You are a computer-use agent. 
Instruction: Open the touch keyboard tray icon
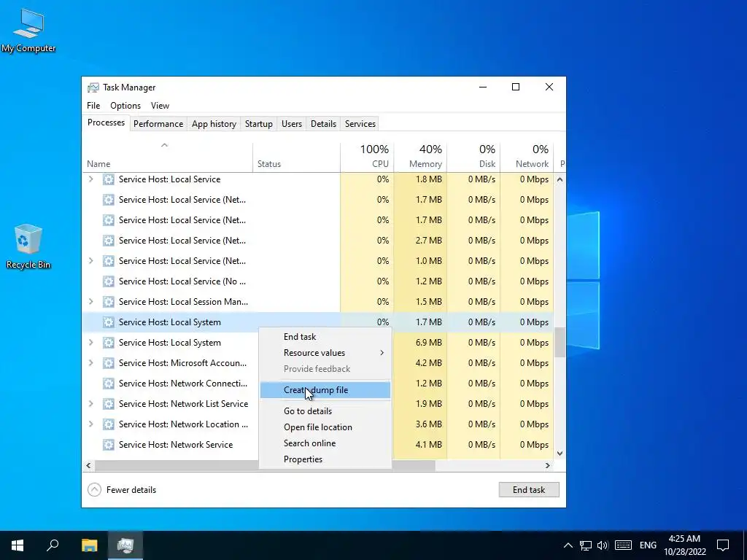[623, 545]
